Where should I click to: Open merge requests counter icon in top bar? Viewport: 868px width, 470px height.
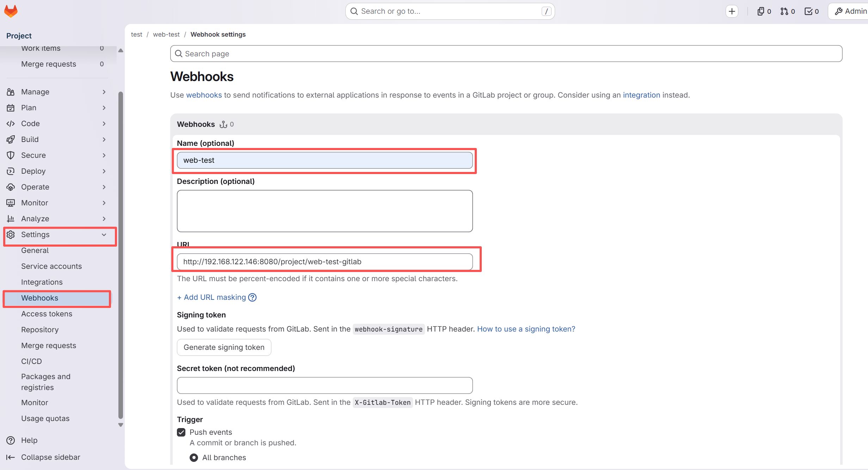[x=784, y=11]
